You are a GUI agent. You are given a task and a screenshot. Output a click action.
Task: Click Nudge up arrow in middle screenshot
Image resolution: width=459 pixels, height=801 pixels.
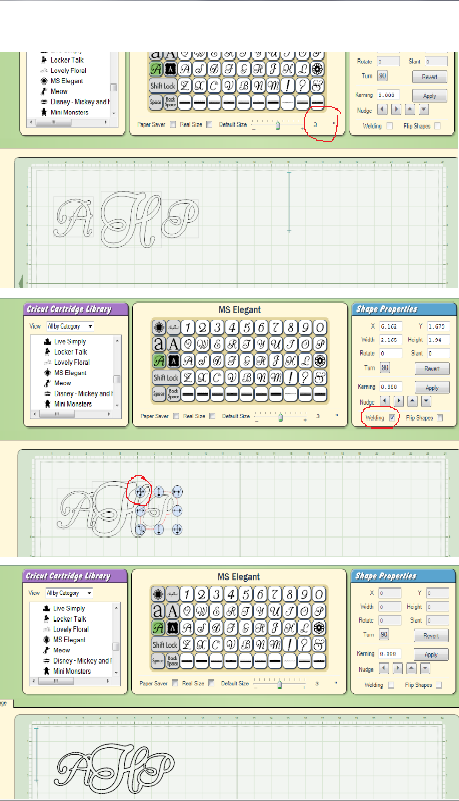click(413, 401)
